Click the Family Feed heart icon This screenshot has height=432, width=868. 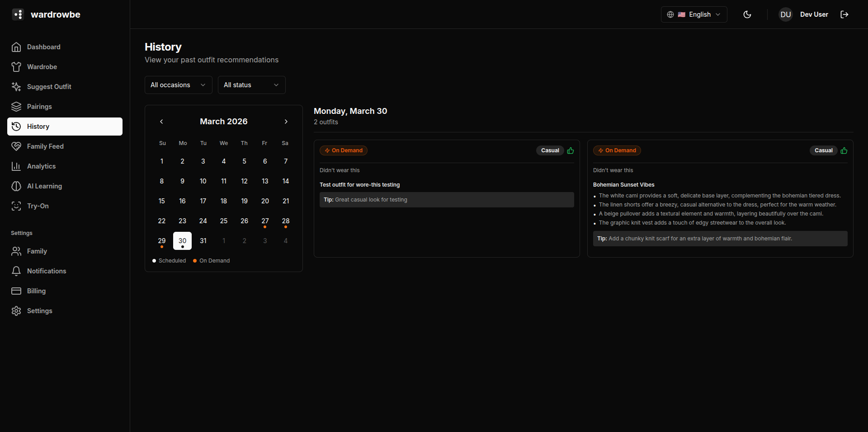pyautogui.click(x=16, y=146)
